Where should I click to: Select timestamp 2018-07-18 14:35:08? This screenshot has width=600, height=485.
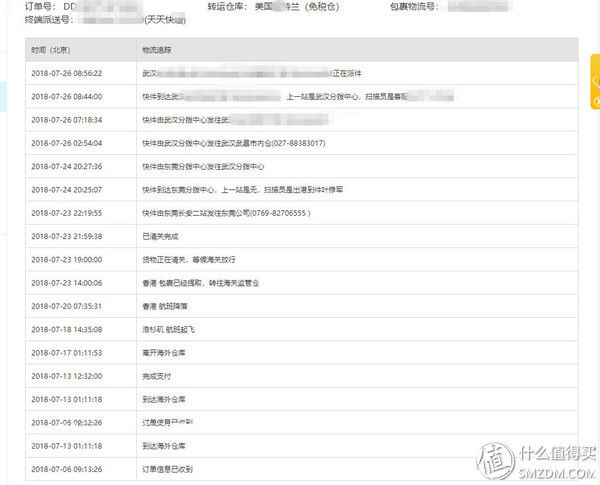(x=67, y=330)
